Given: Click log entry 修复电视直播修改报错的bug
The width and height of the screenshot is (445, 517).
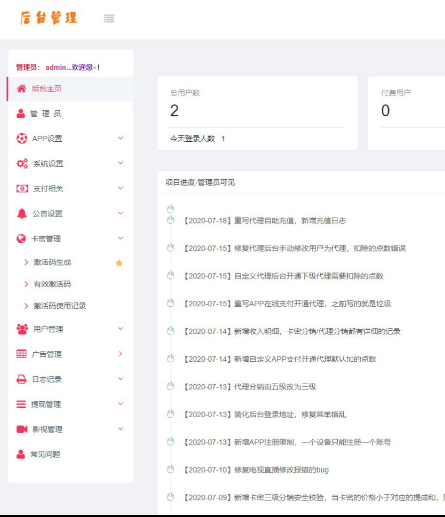Looking at the screenshot, I should coord(256,470).
